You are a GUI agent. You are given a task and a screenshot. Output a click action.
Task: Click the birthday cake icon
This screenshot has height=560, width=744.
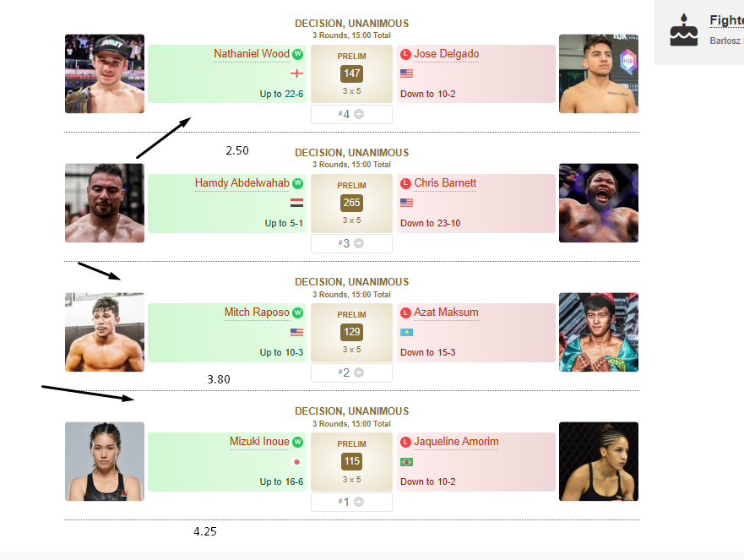684,31
